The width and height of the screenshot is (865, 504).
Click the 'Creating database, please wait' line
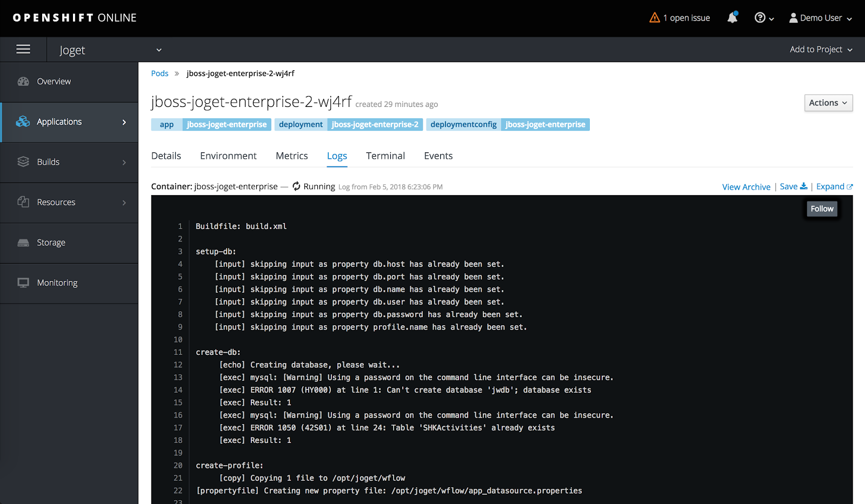(x=310, y=365)
